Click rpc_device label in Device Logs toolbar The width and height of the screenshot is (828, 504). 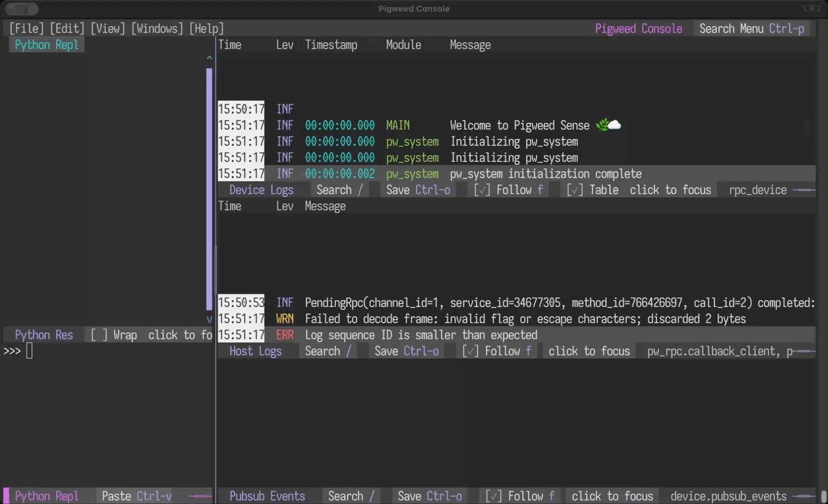[758, 190]
